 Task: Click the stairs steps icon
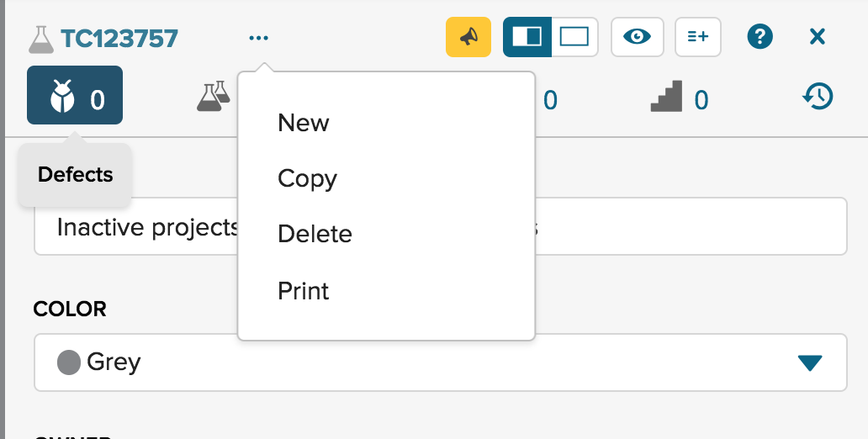click(x=666, y=98)
